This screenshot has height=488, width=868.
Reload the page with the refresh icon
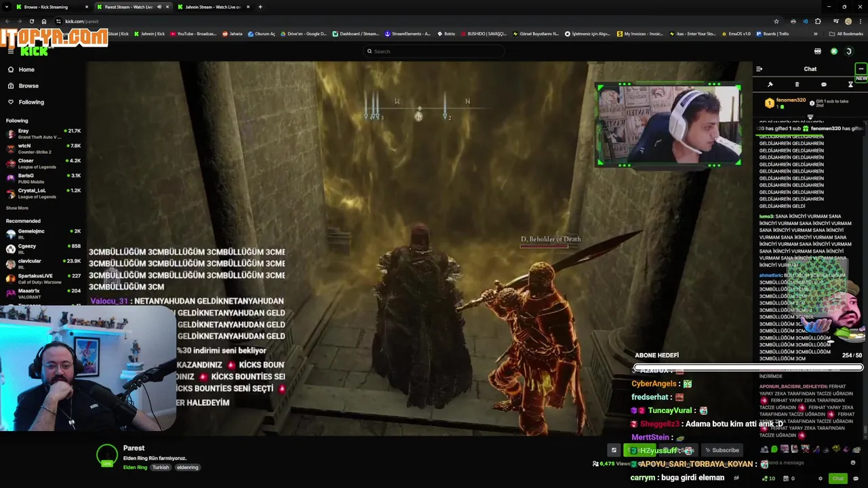point(32,21)
